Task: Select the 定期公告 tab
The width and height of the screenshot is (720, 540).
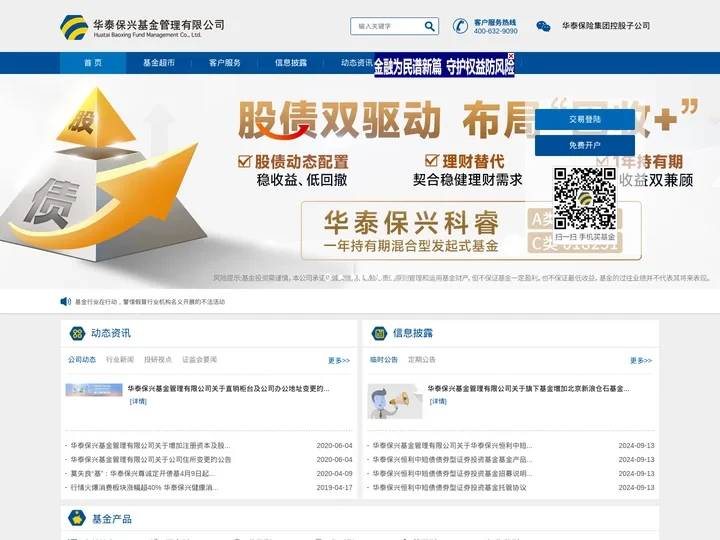Action: [x=422, y=360]
